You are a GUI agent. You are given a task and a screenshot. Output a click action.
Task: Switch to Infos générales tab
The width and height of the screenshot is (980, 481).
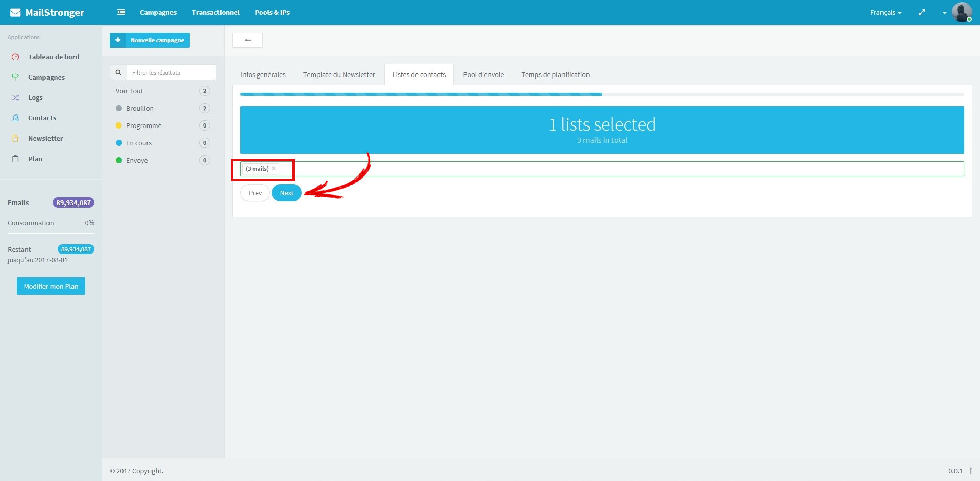tap(263, 74)
